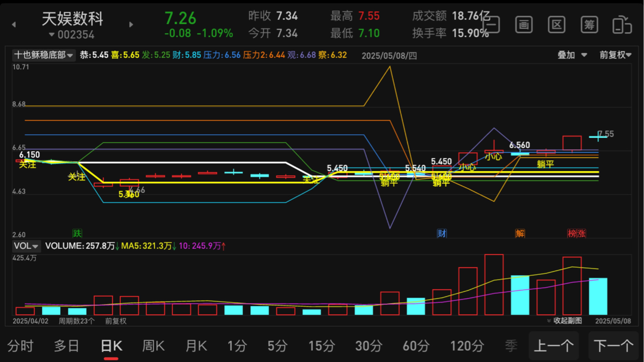This screenshot has height=362, width=644.
Task: Open the 筹 chip distribution icon
Action: (x=589, y=25)
